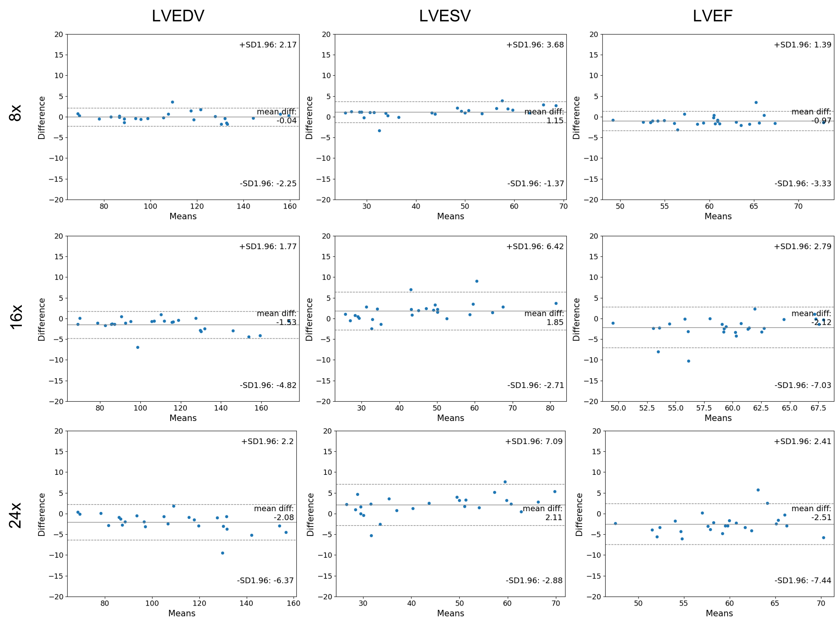Image resolution: width=840 pixels, height=624 pixels.
Task: Click the '-SD1.96: -7.44' label
Action: click(803, 580)
